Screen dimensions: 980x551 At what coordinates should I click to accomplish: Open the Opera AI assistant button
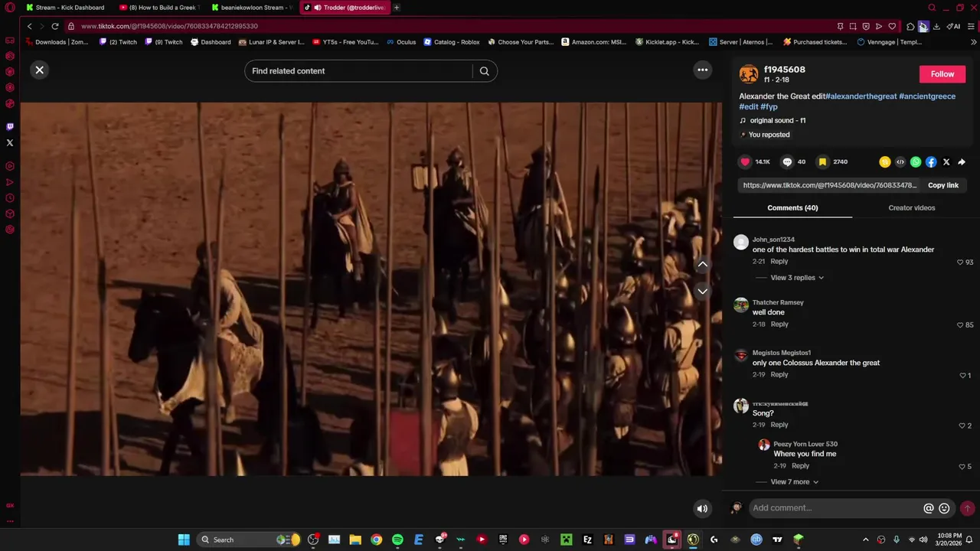[x=953, y=26]
